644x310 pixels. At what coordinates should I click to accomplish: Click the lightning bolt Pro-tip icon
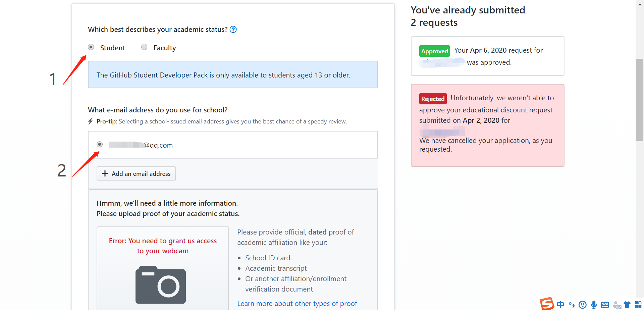pyautogui.click(x=91, y=121)
